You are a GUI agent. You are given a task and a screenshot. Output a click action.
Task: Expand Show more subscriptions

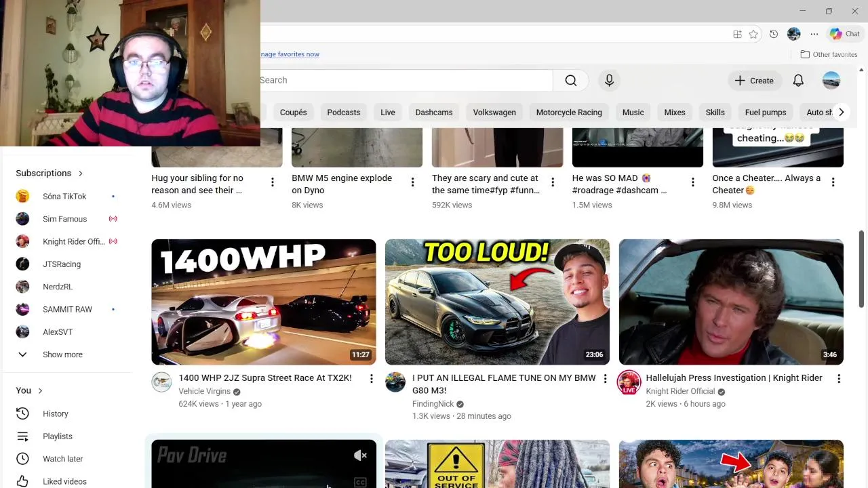pyautogui.click(x=67, y=354)
